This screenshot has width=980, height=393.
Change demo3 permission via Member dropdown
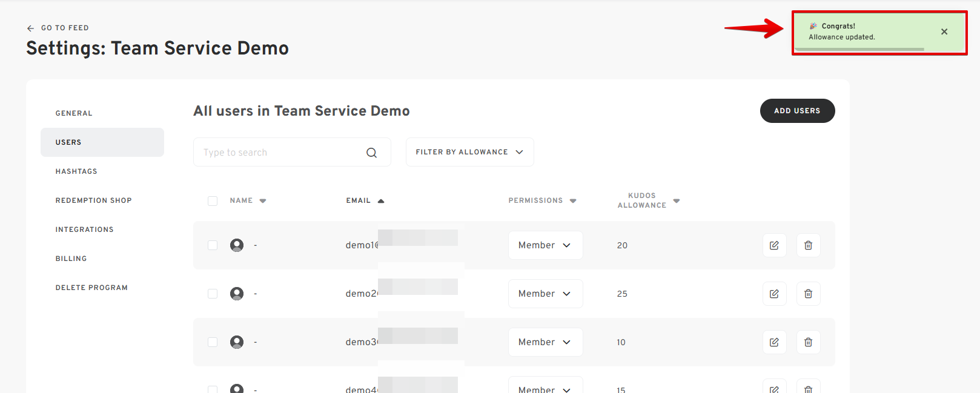tap(545, 342)
